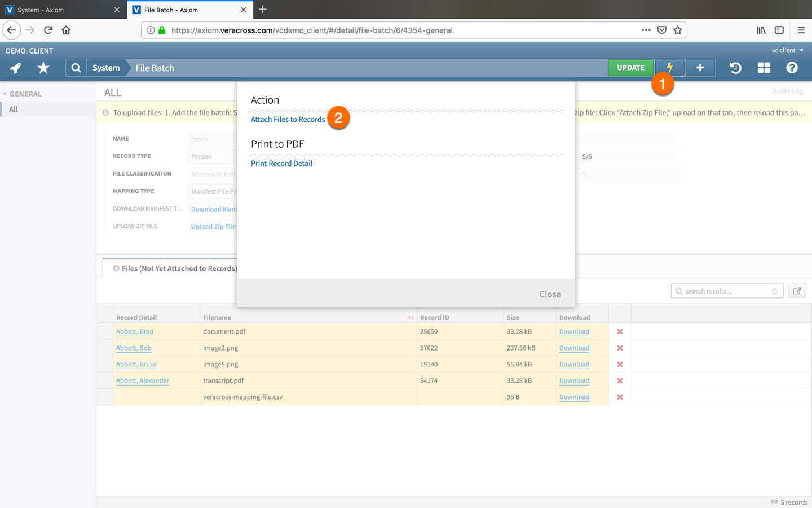Click Print Record Detail link

tap(281, 164)
